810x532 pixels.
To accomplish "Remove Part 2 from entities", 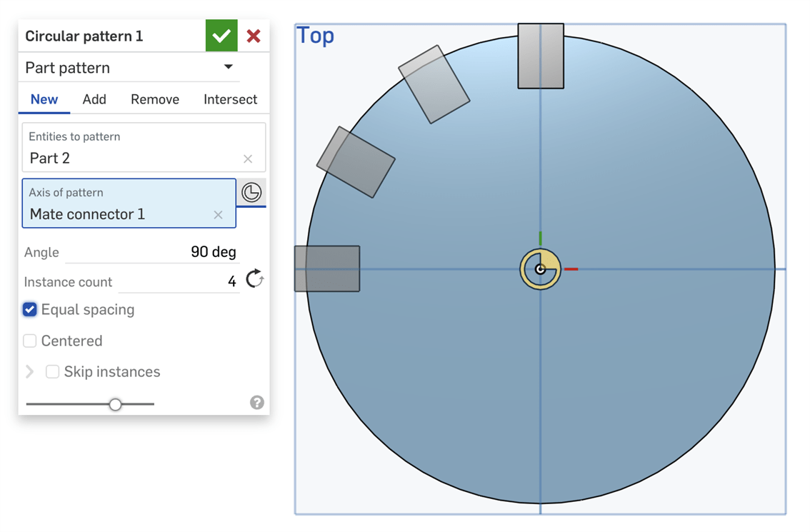I will click(x=248, y=159).
